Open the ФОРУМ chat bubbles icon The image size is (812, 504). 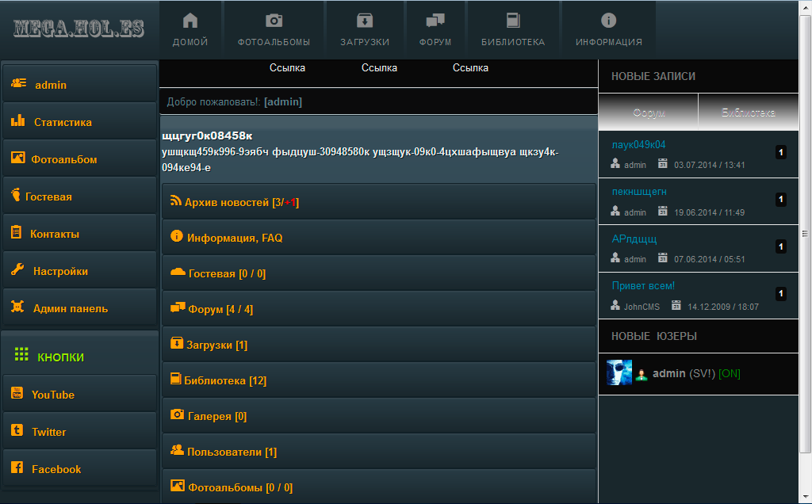435,21
